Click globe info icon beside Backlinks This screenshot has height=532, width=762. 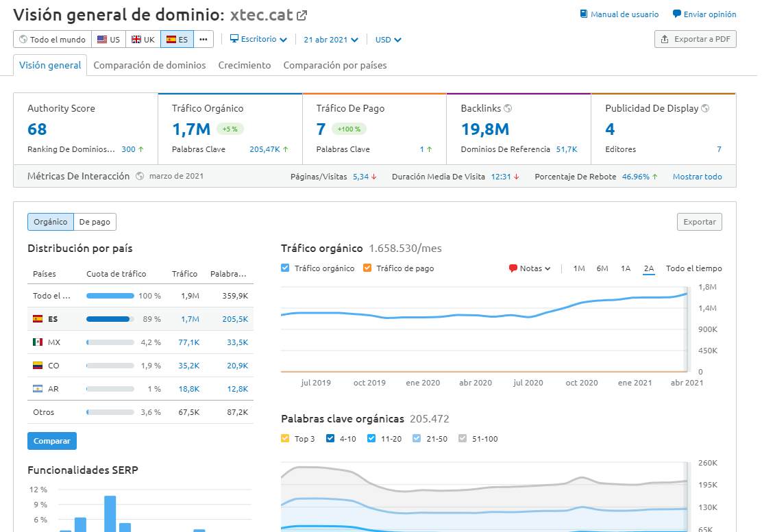click(x=508, y=108)
